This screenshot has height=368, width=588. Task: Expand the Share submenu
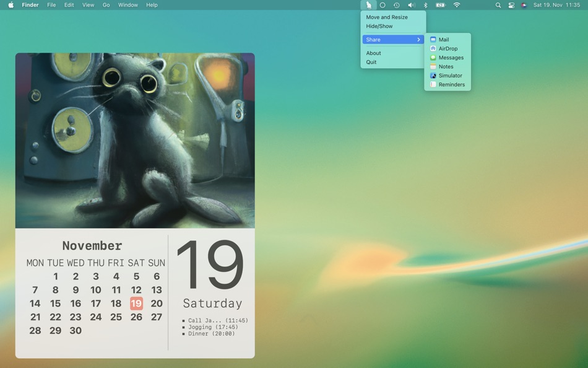[x=393, y=40]
